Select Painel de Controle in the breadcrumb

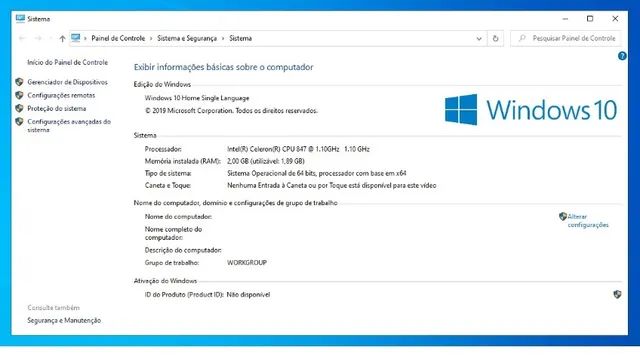click(118, 38)
